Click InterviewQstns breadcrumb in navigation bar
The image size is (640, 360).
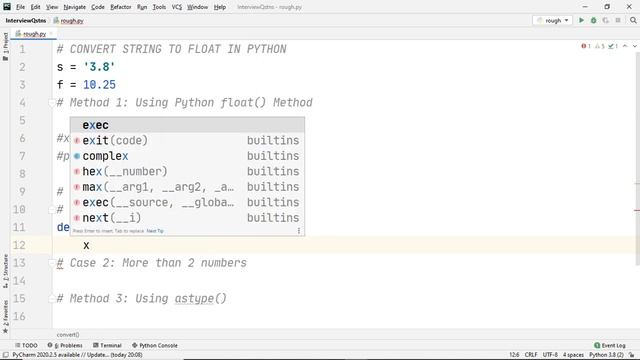click(x=26, y=20)
